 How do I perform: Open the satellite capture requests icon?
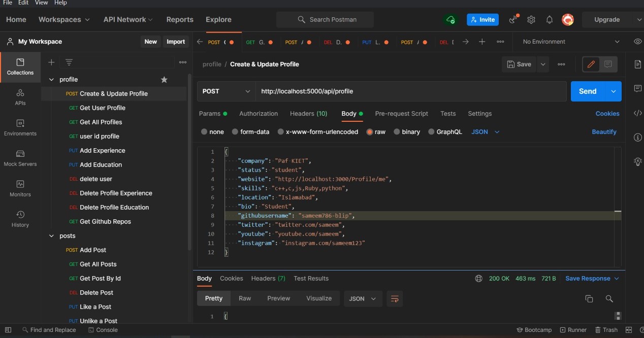(514, 20)
